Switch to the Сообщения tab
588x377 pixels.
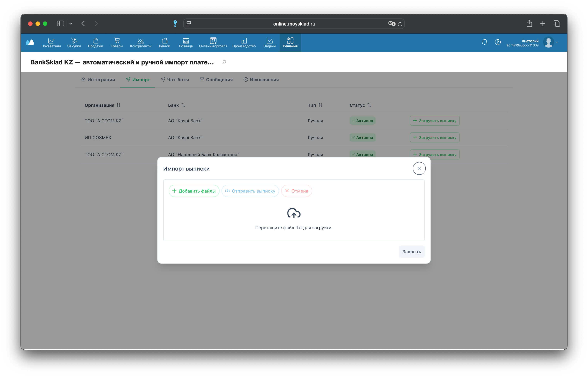coord(216,80)
